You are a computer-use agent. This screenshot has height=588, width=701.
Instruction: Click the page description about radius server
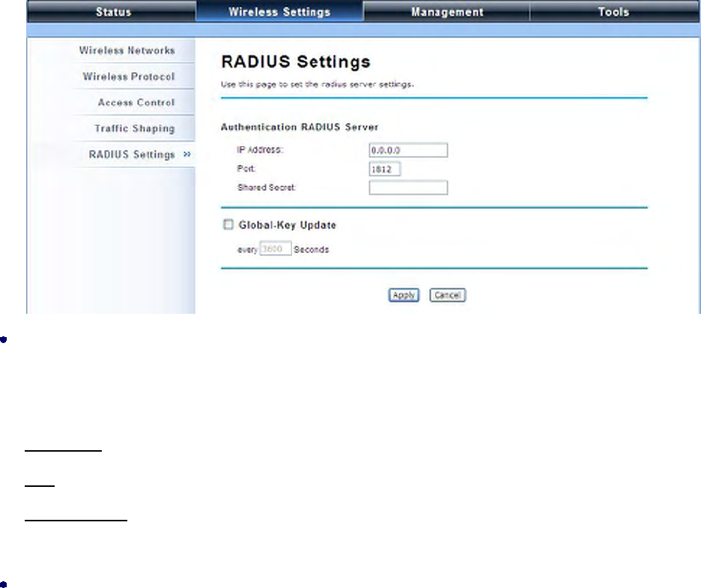click(318, 84)
